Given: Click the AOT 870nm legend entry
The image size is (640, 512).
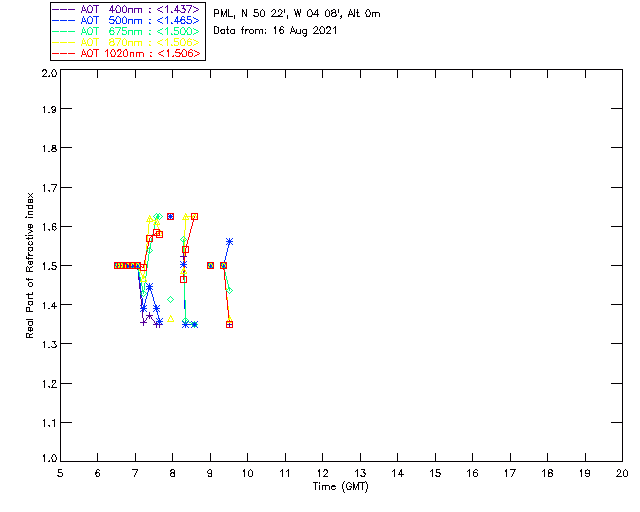Looking at the screenshot, I should 126,42.
